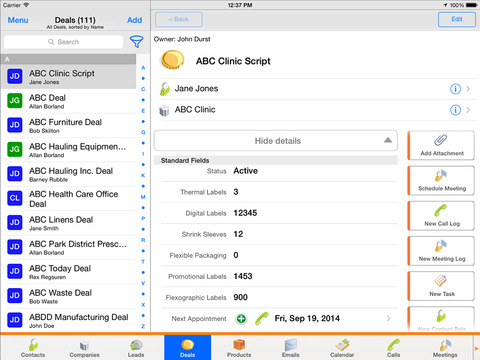
Task: Tap the info icon for Jane Jones
Action: point(455,89)
